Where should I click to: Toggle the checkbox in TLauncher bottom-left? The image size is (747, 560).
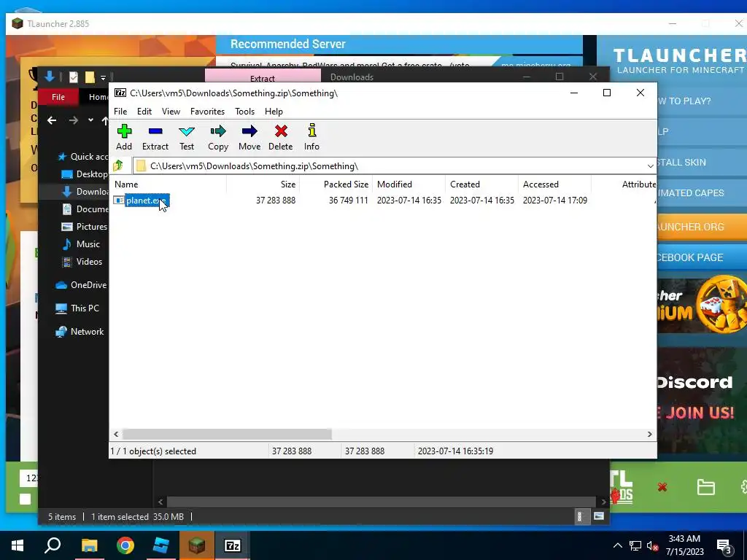26,499
